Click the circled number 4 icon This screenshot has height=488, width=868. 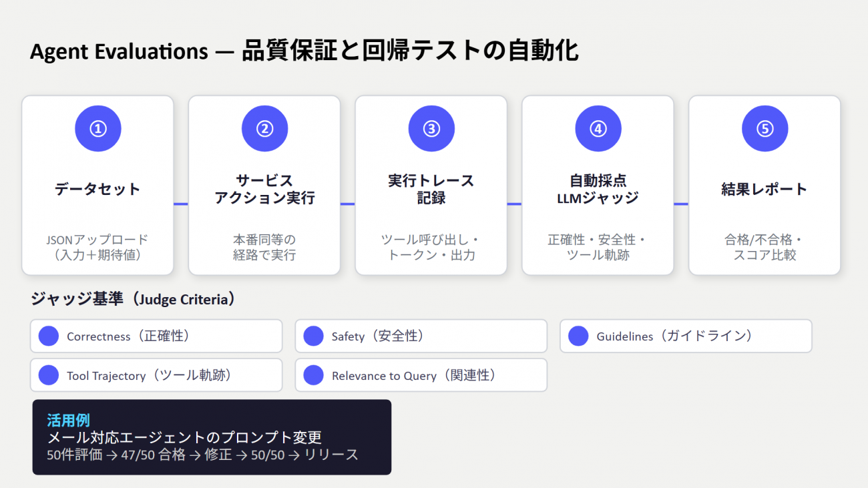[598, 129]
